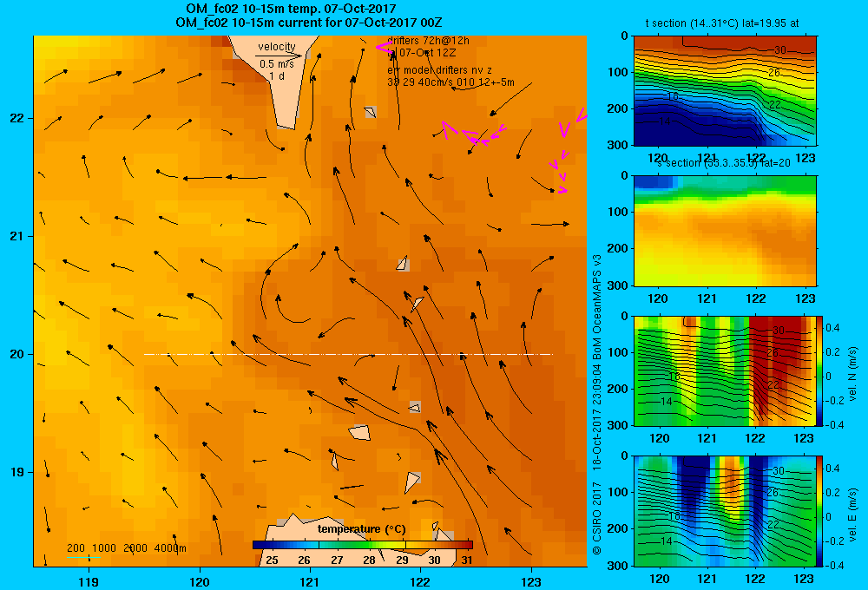Click the '28' tick on the temperature colorbar
The height and width of the screenshot is (590, 868).
tap(369, 560)
